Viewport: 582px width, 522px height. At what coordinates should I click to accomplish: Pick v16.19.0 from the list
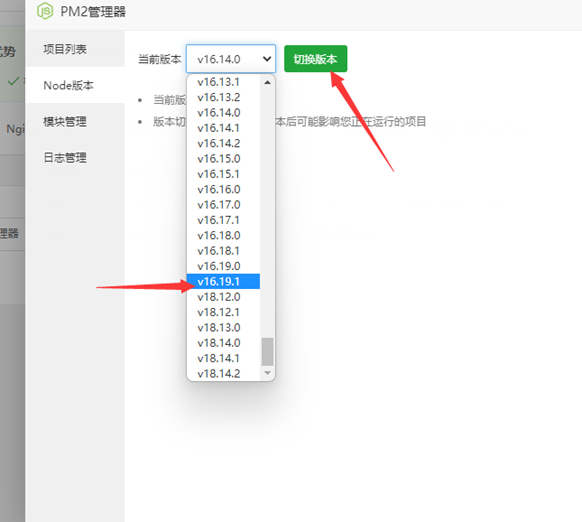click(x=223, y=266)
